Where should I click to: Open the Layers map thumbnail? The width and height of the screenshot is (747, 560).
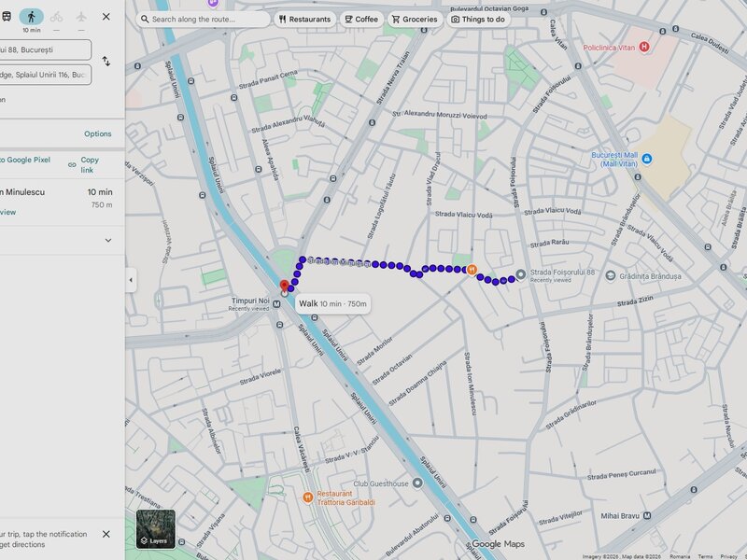pos(155,527)
